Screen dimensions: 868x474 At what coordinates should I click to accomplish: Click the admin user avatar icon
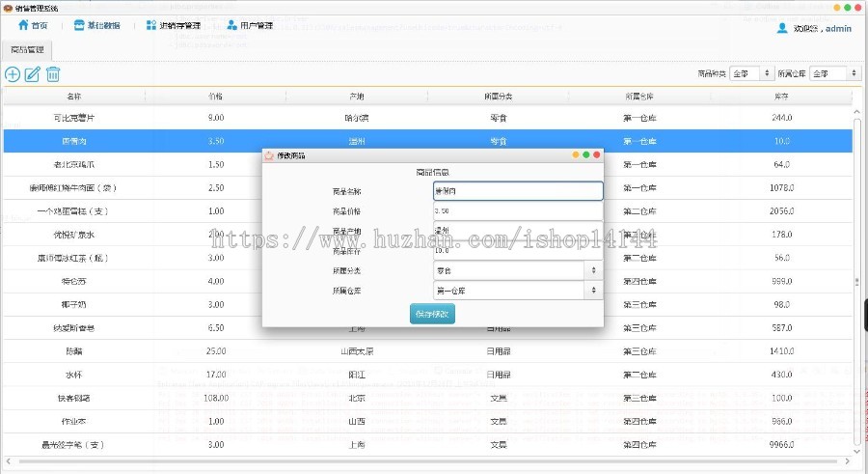782,28
